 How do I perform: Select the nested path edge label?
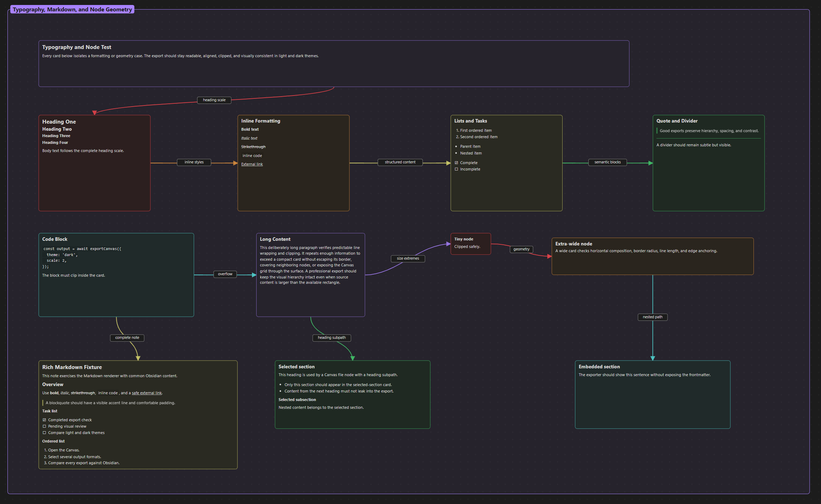pos(653,317)
